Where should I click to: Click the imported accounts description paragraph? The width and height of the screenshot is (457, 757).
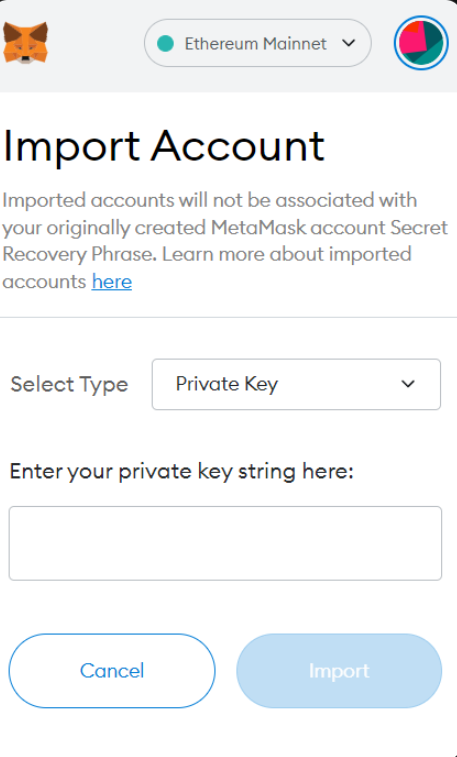(x=225, y=240)
